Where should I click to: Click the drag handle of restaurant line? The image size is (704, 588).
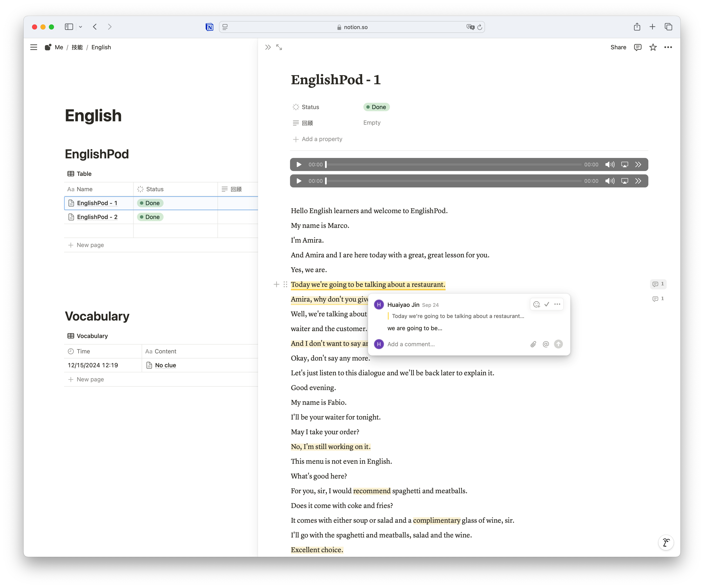coord(285,285)
